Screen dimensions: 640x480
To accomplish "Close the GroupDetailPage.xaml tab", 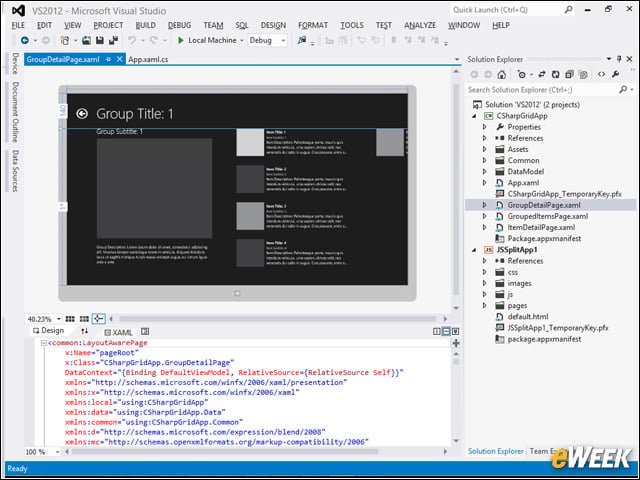I will [x=120, y=60].
